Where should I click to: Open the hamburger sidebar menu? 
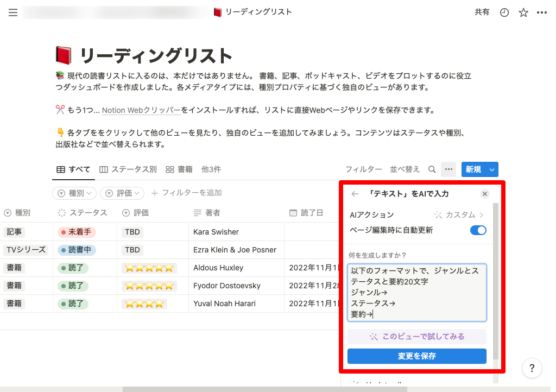pos(13,12)
